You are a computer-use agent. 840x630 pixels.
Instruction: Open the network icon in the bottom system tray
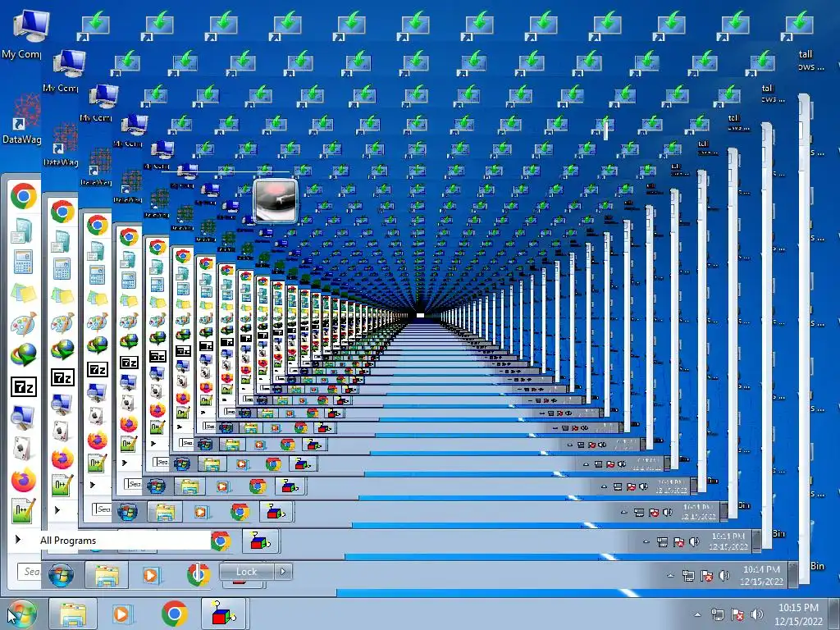[x=717, y=614]
